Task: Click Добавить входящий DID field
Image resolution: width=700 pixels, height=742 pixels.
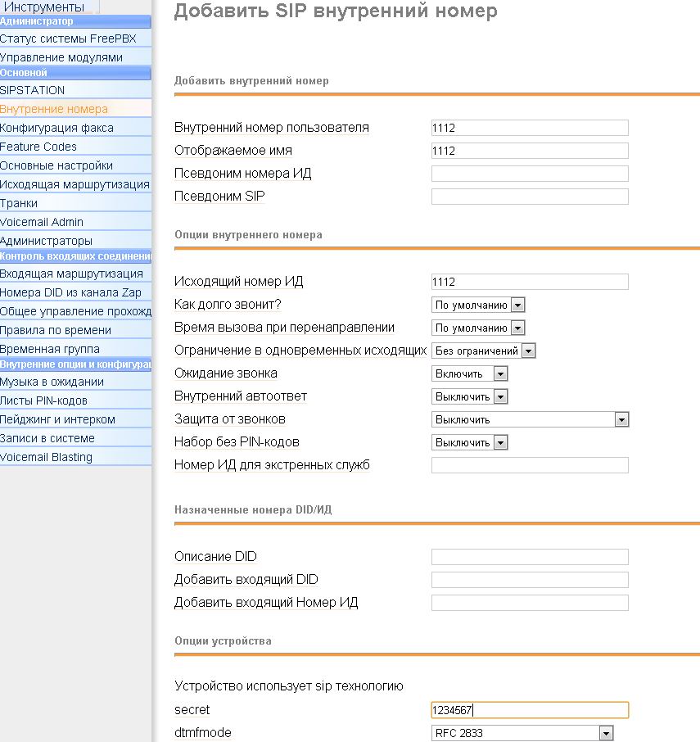Action: point(530,580)
